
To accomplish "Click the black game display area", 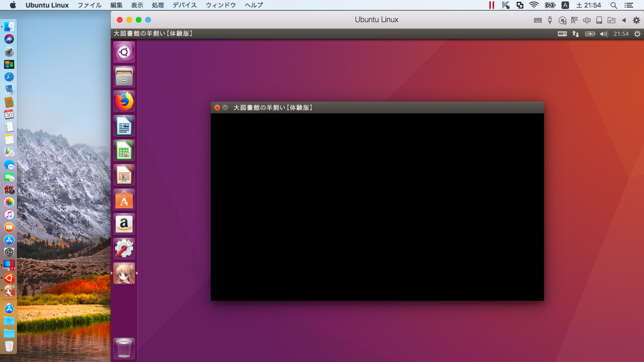I will pyautogui.click(x=377, y=207).
